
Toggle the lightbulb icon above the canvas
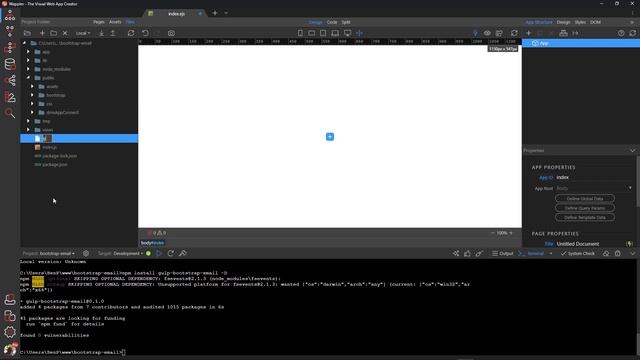(475, 33)
